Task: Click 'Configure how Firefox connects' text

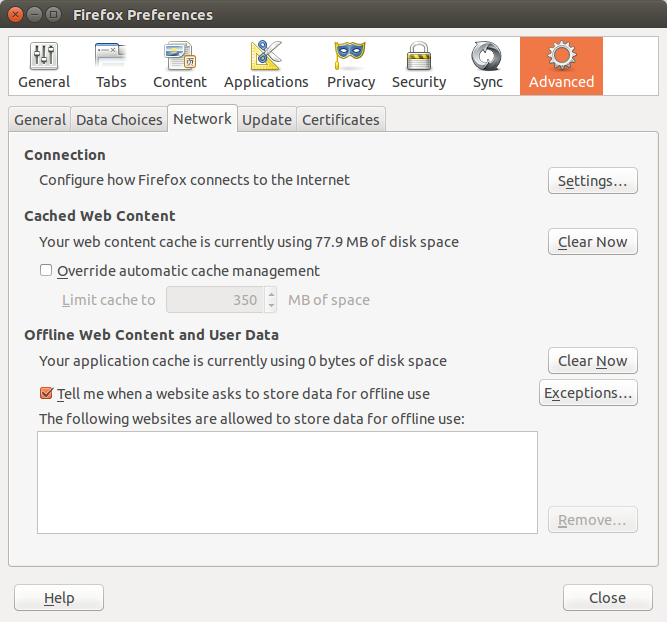Action: [194, 180]
